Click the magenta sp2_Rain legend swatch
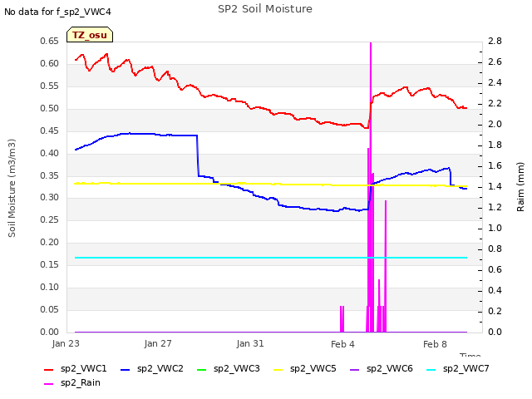 49,384
